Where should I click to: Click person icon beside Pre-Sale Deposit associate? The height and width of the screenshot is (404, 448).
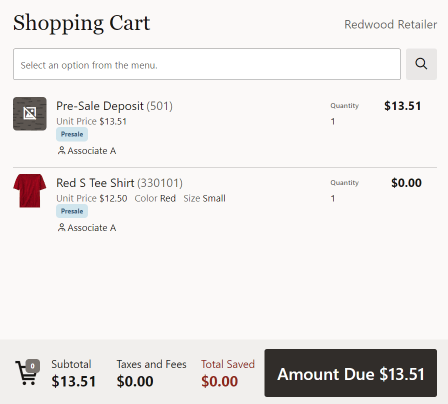(x=61, y=150)
